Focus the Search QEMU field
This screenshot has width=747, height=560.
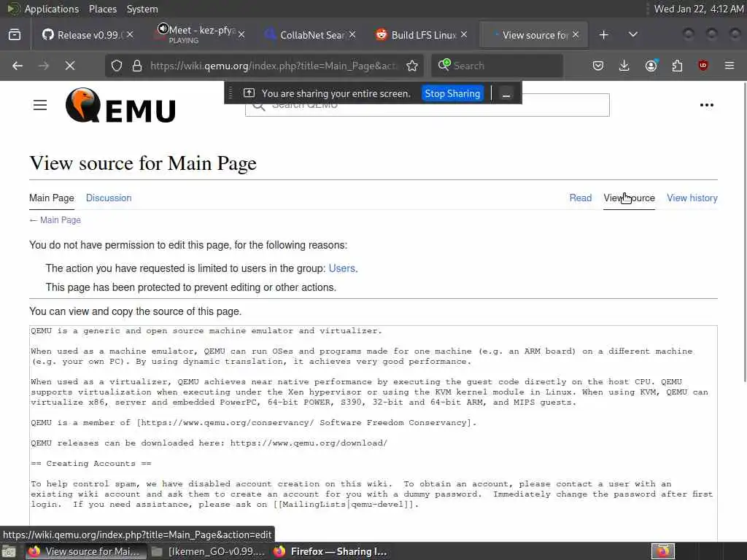coord(427,105)
